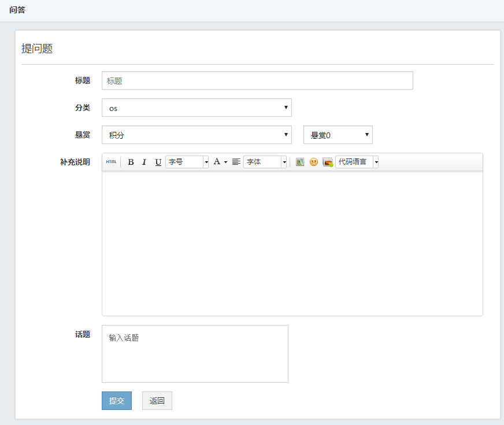
Task: Open the 分类 category dropdown showing os
Action: point(197,108)
